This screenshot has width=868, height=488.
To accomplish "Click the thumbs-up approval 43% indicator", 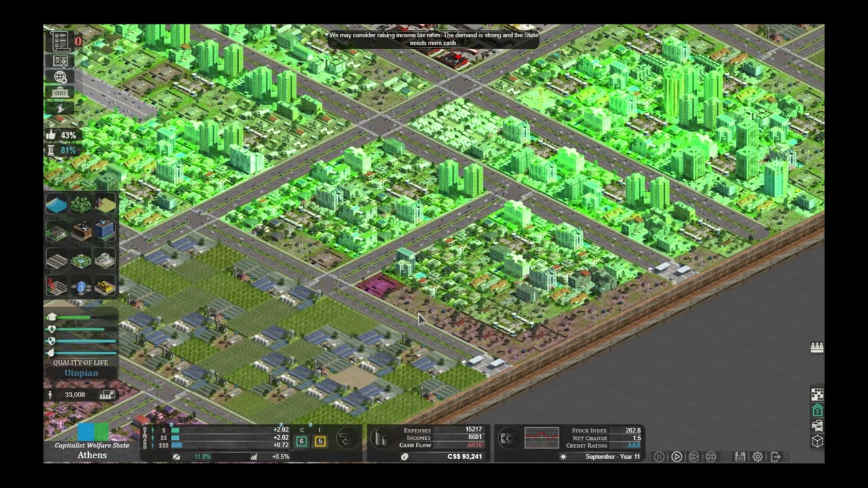I will 62,136.
